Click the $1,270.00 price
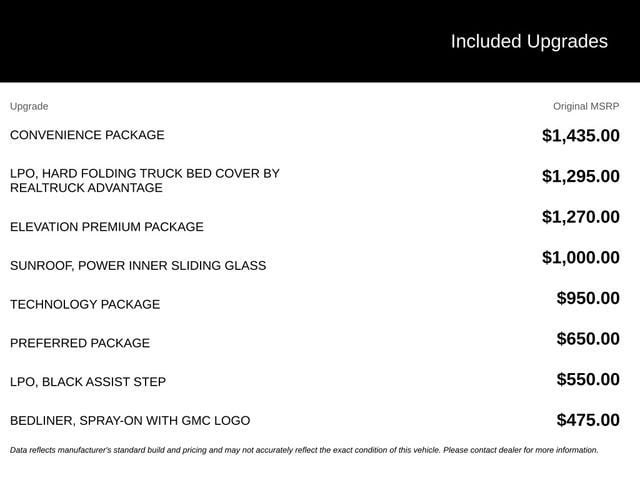This screenshot has width=640, height=480. pos(581,217)
